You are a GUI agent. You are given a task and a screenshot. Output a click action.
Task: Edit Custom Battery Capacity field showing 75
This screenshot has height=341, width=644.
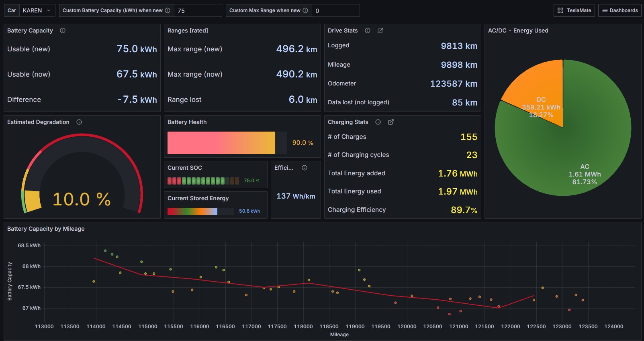[x=198, y=10]
